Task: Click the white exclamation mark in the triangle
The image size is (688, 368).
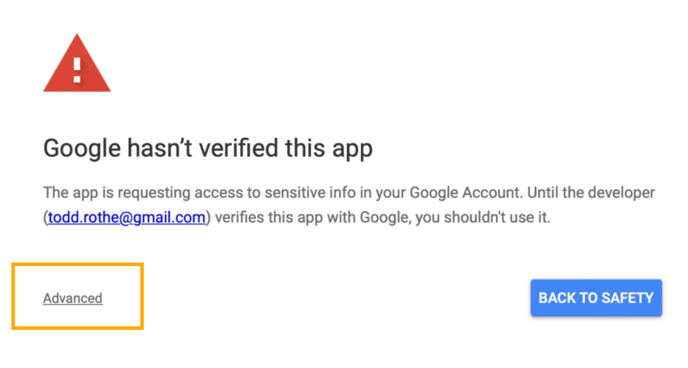Action: tap(77, 70)
